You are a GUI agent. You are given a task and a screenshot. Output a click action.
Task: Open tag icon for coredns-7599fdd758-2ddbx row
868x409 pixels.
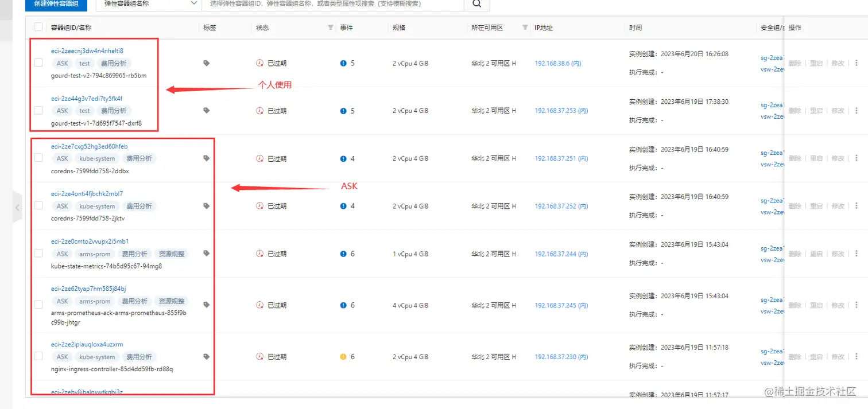(x=207, y=158)
